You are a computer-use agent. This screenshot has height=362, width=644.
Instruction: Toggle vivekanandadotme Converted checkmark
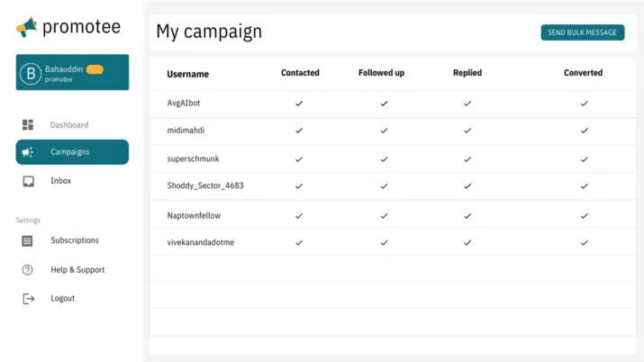pos(584,242)
